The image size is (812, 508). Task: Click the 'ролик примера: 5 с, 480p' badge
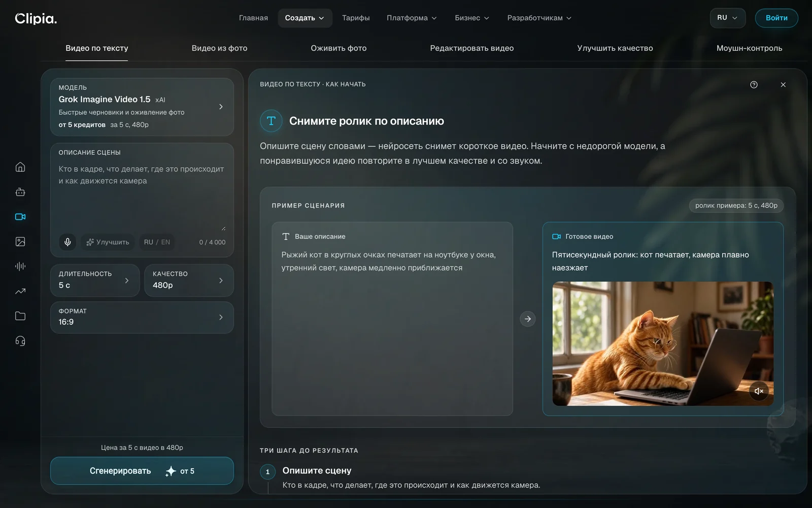736,206
